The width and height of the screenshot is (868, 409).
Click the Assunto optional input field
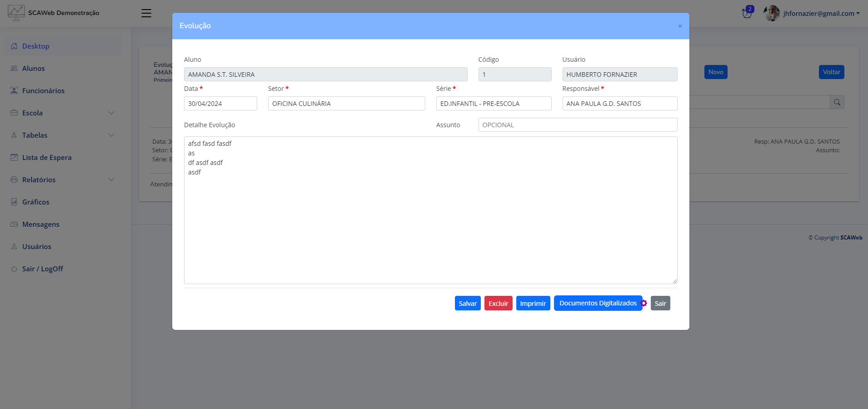coord(577,125)
